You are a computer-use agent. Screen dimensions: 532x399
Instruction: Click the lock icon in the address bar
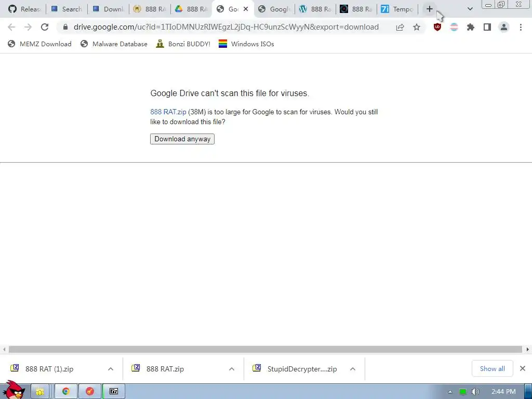click(65, 27)
